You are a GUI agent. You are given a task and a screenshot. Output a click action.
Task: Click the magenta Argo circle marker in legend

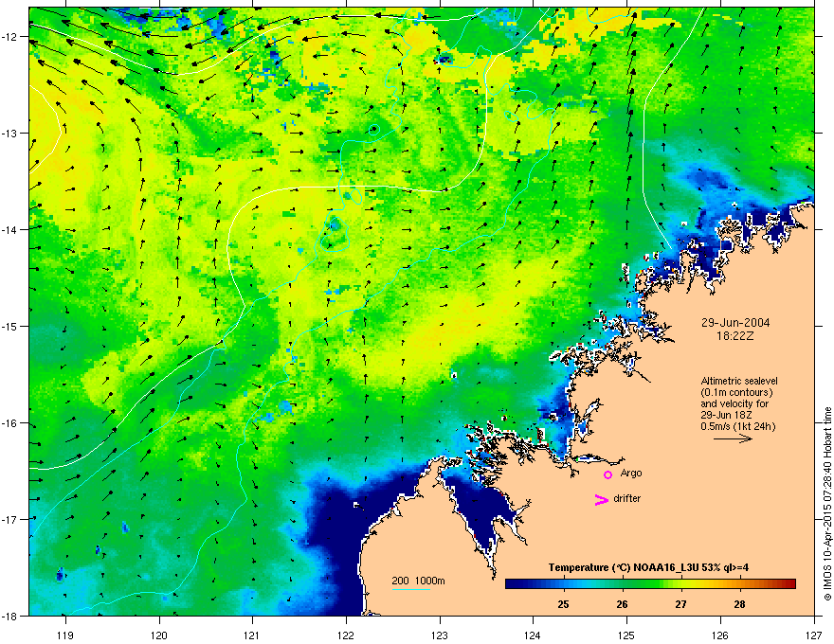tap(607, 474)
